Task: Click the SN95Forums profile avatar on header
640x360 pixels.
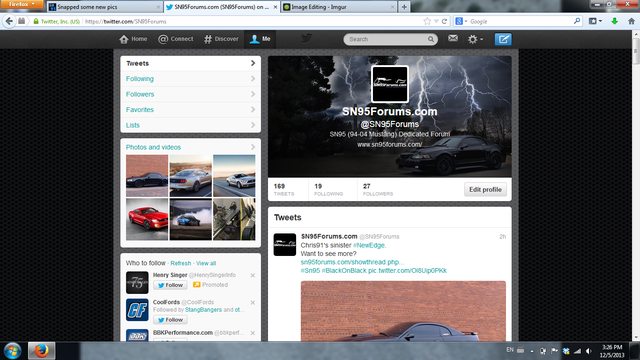Action: coord(390,84)
